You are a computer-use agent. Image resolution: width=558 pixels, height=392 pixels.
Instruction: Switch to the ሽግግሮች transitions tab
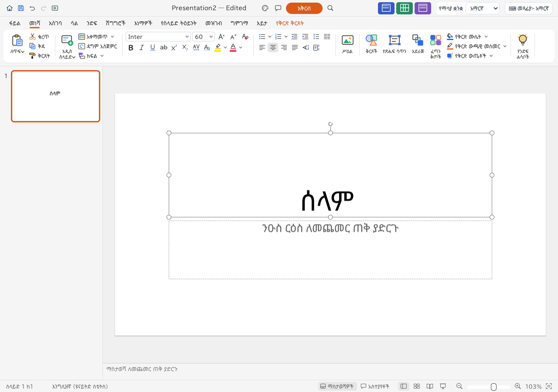click(x=116, y=23)
